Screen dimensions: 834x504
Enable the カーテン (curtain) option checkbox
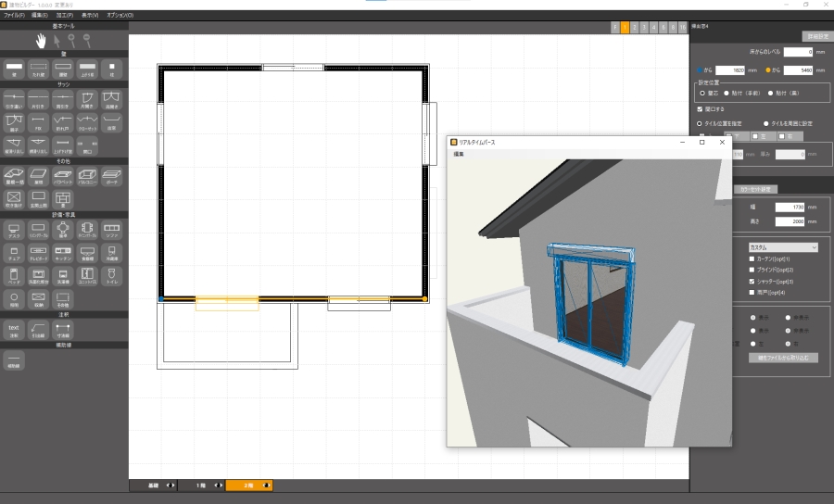click(752, 258)
